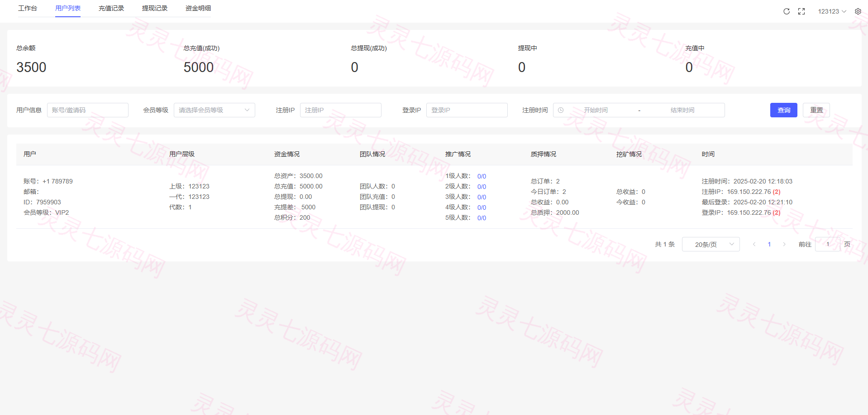
Task: Focus the 账号/邀请码 user info input
Action: [x=88, y=110]
